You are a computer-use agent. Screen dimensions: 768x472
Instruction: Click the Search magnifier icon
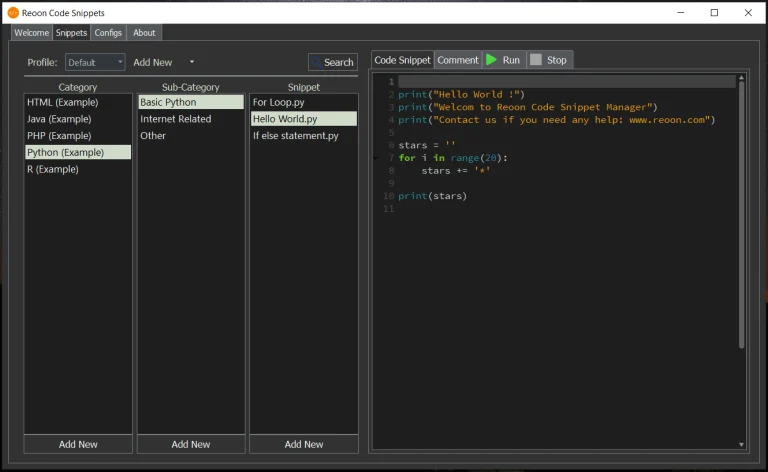316,62
